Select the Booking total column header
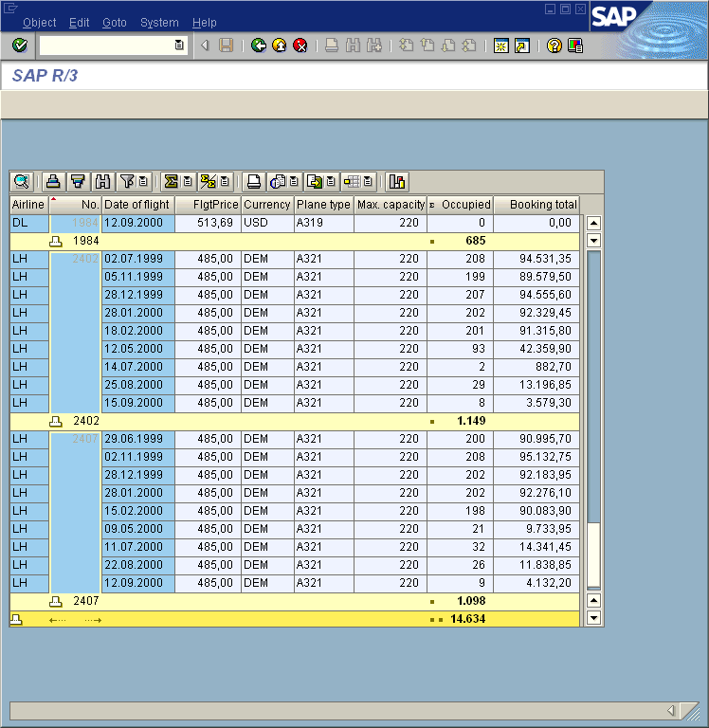 [x=536, y=205]
